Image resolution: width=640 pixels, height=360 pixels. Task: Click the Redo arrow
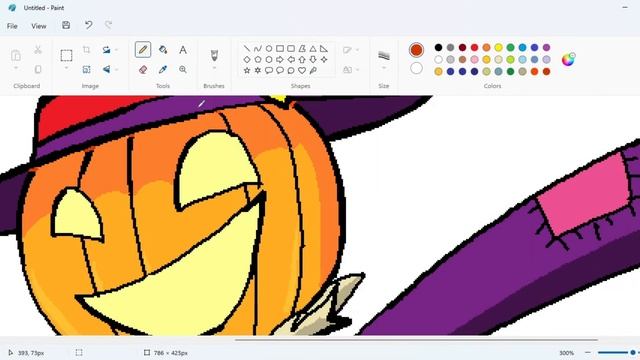click(x=108, y=25)
